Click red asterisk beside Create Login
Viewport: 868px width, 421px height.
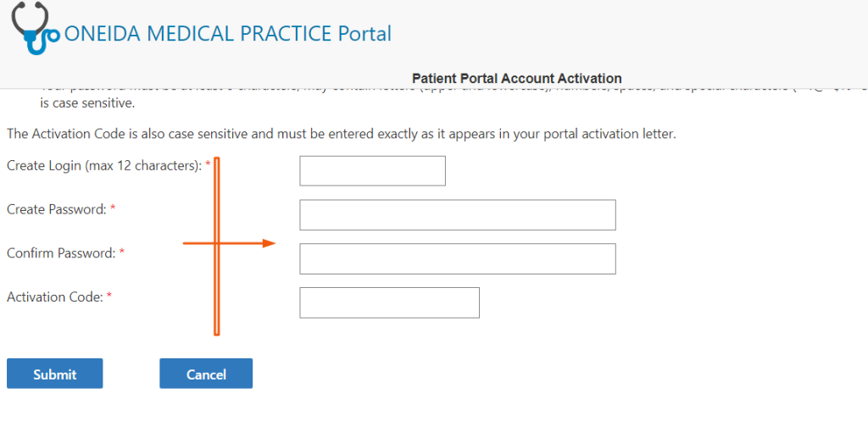pos(209,164)
